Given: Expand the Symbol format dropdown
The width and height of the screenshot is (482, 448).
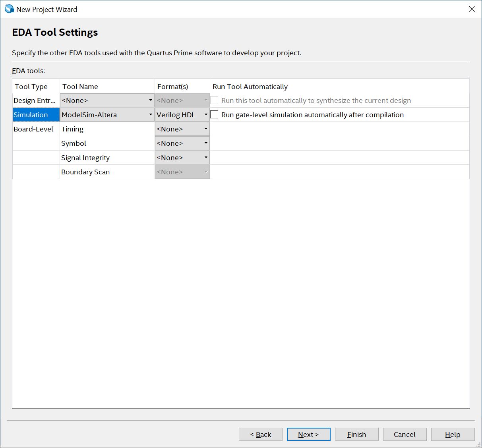Looking at the screenshot, I should pyautogui.click(x=182, y=143).
